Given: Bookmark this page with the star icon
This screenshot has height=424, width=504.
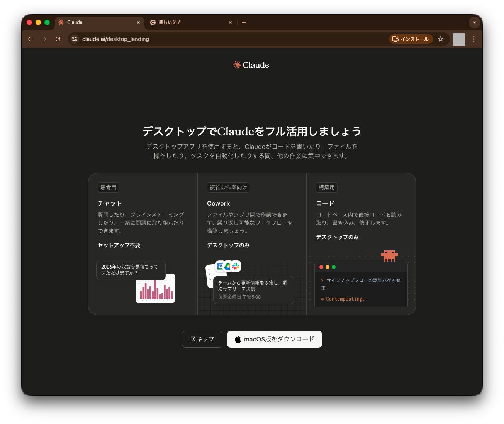Looking at the screenshot, I should pos(441,39).
